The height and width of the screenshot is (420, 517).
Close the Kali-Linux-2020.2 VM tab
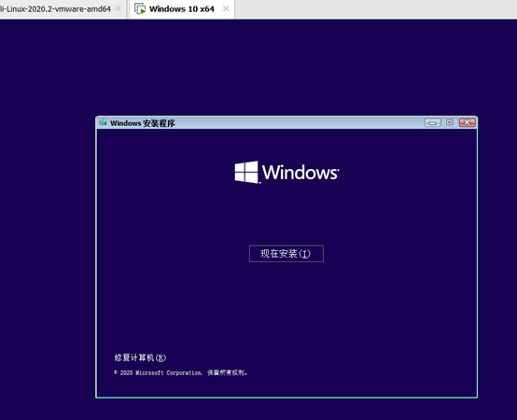[118, 8]
